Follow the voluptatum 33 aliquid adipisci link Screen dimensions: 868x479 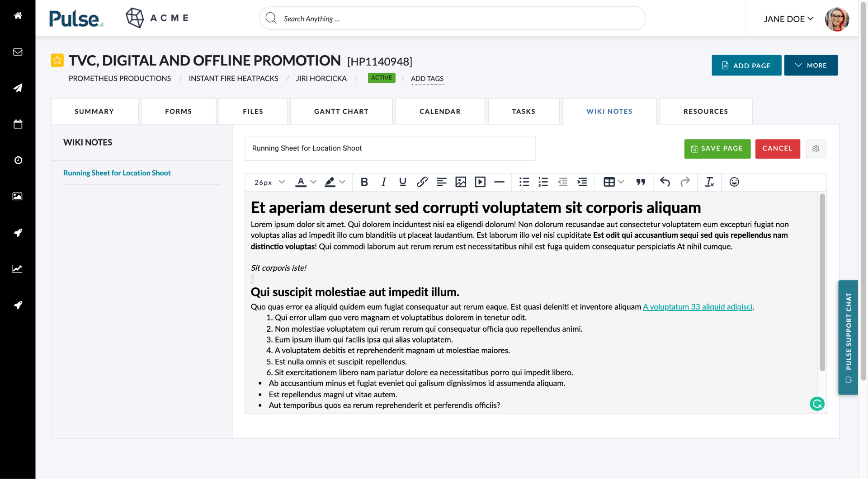(698, 306)
